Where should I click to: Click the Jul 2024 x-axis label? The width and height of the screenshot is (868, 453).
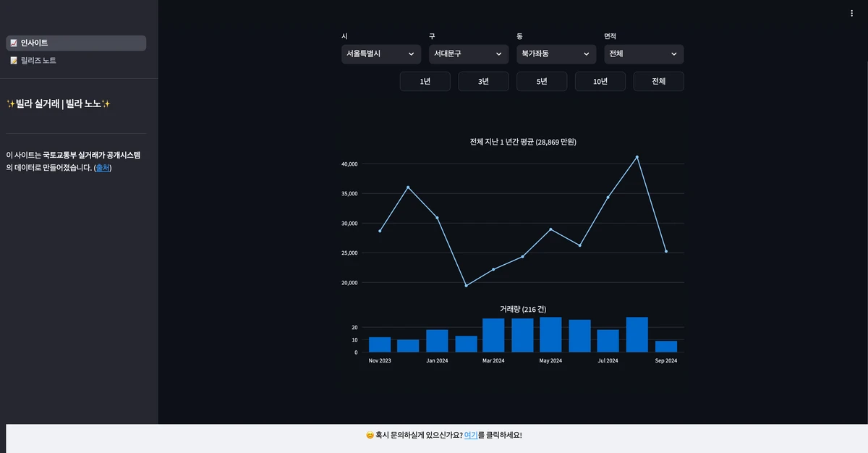pyautogui.click(x=608, y=360)
